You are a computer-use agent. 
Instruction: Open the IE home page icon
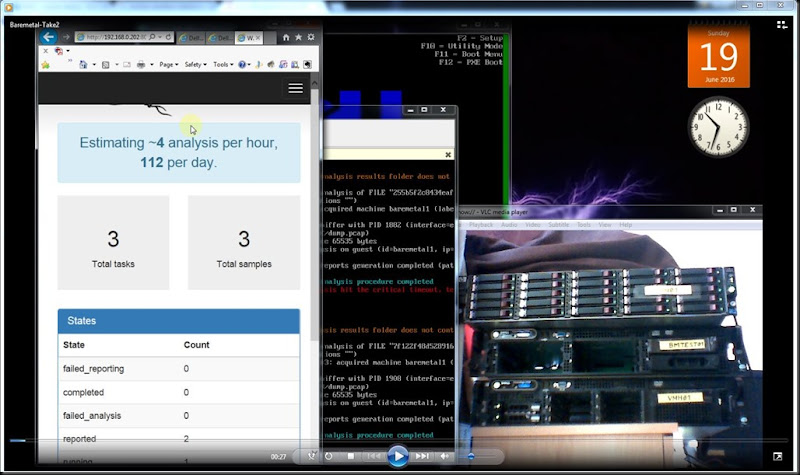(286, 37)
